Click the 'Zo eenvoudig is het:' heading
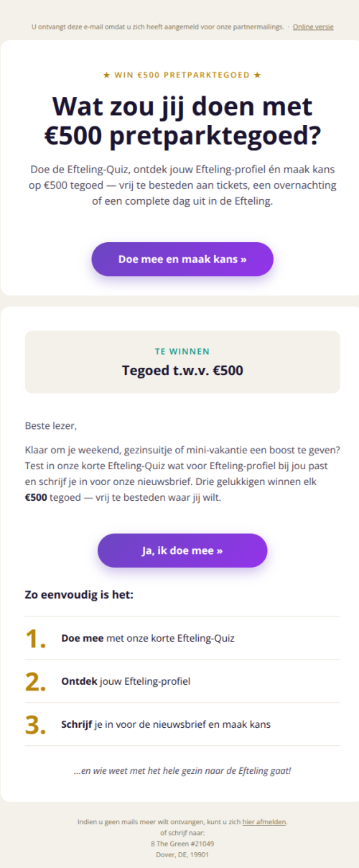359x868 pixels. tap(79, 595)
